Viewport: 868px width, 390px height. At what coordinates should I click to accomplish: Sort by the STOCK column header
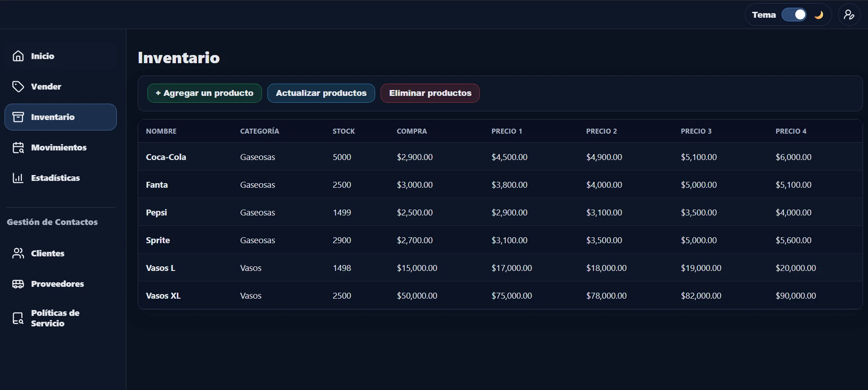(343, 131)
